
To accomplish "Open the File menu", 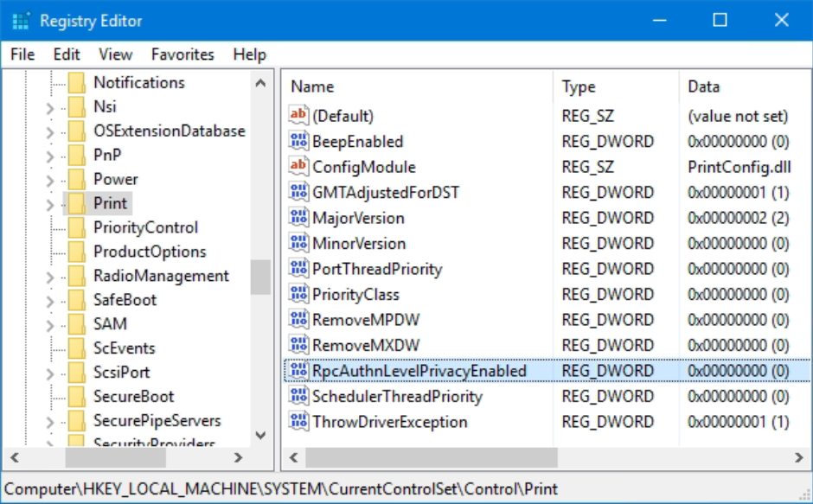I will click(22, 54).
